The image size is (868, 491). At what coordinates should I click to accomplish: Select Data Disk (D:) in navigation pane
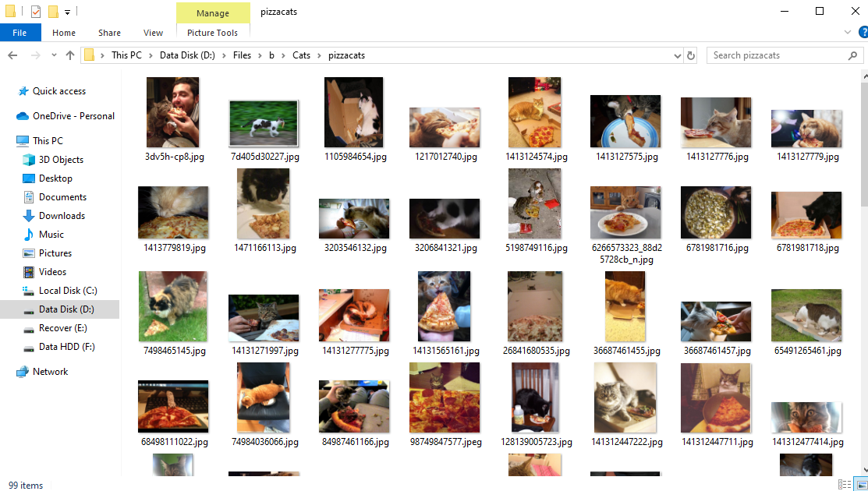click(60, 309)
